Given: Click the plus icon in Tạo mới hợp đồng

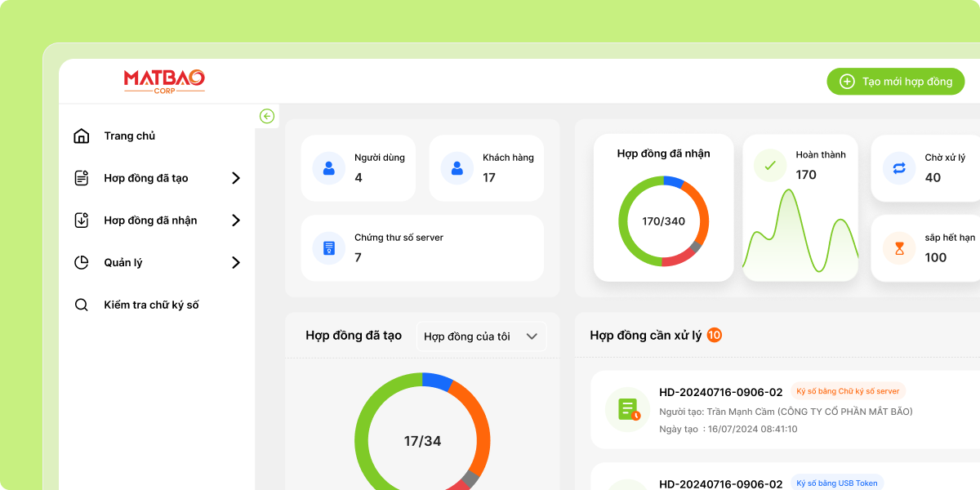Looking at the screenshot, I should coord(847,82).
